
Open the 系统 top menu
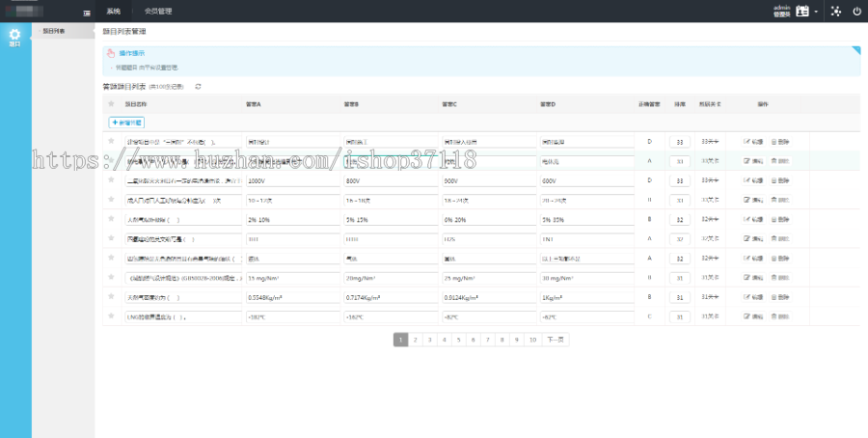[x=114, y=12]
